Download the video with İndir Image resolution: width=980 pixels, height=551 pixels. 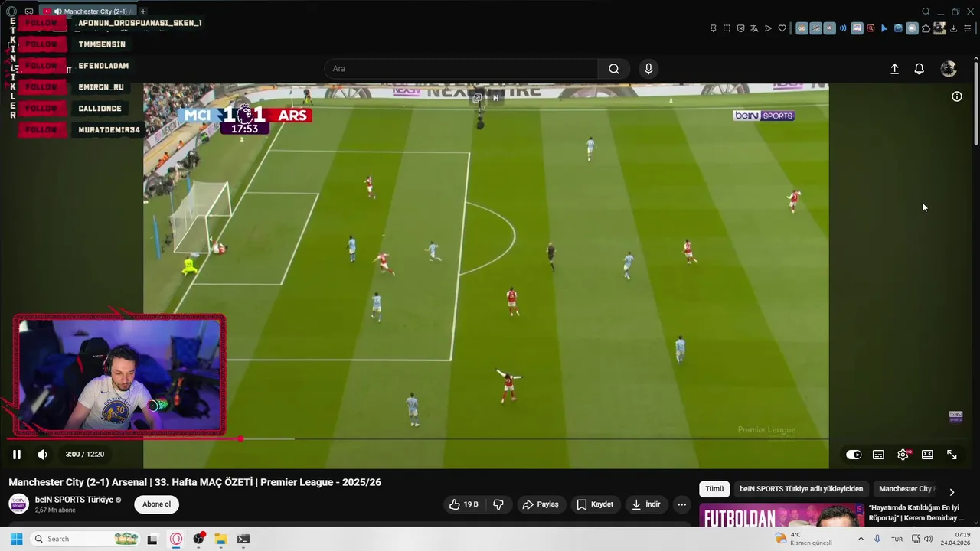click(x=645, y=504)
